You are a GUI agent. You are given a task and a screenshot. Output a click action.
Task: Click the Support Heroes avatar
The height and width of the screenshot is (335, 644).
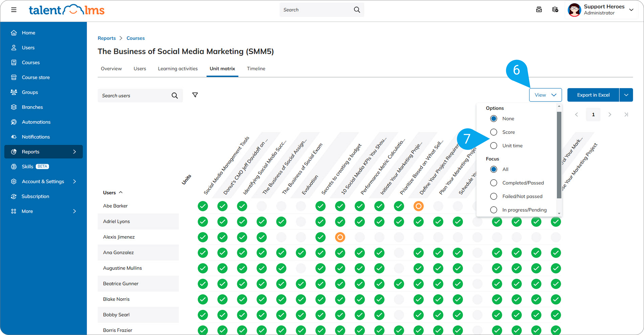(574, 10)
